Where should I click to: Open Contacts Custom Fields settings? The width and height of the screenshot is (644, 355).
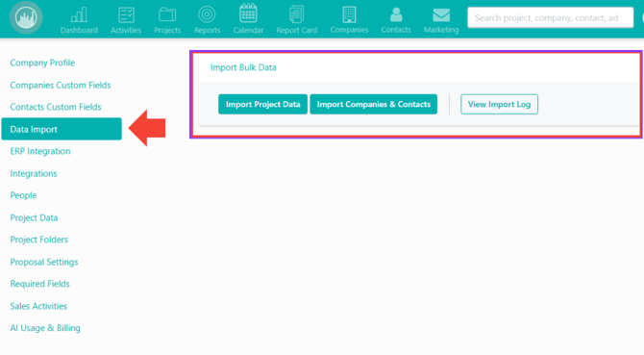point(56,107)
